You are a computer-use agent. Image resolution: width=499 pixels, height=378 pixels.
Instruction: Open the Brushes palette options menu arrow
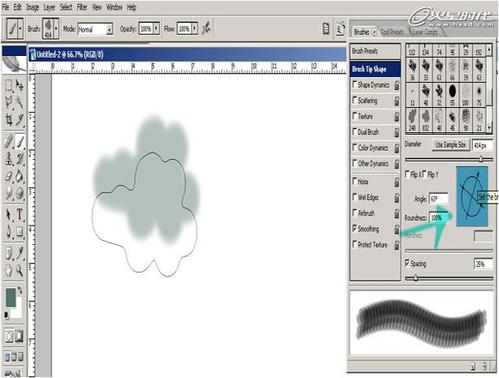pos(374,32)
